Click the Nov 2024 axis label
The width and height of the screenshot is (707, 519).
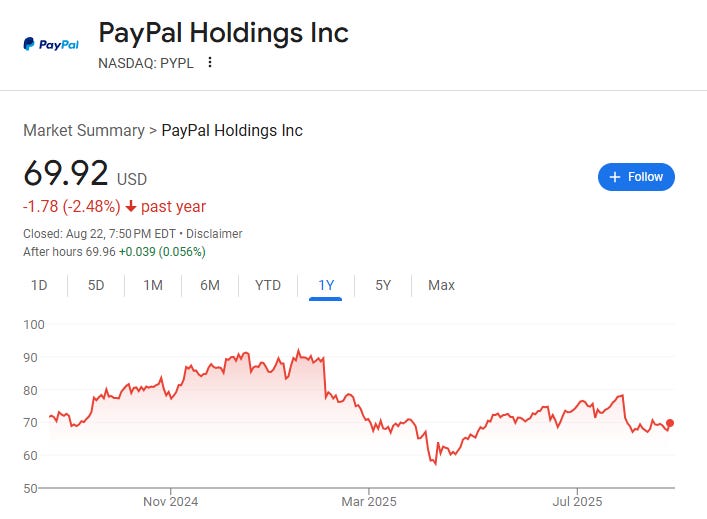coord(171,500)
